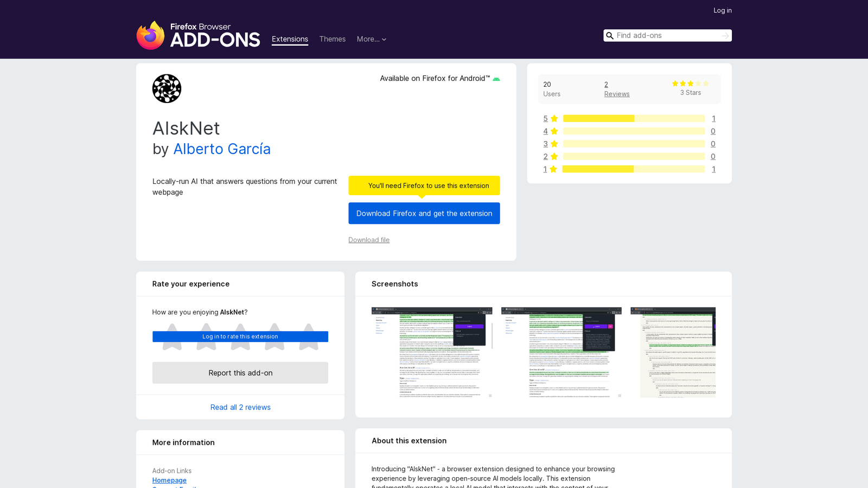
Task: Open the Extensions tab
Action: [x=290, y=39]
